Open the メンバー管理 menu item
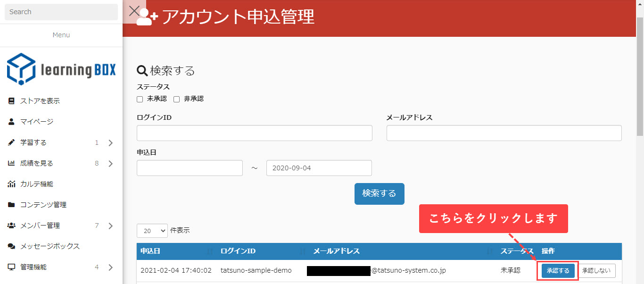This screenshot has height=284, width=644. [x=40, y=226]
